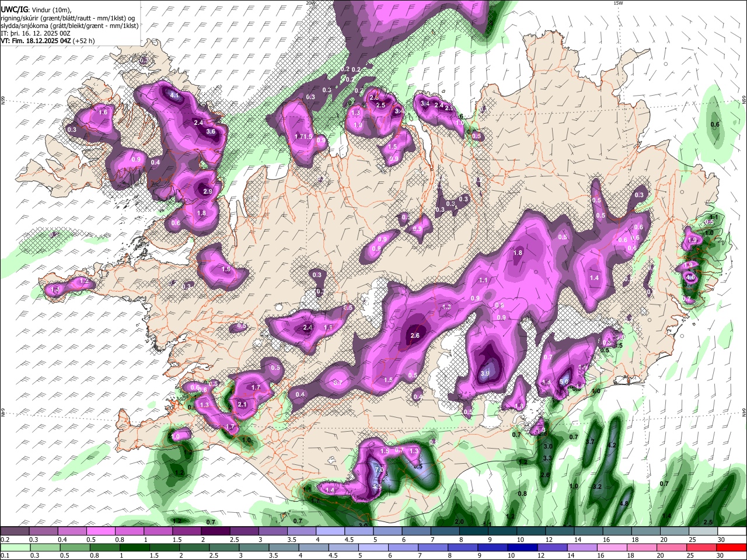Click the 20W longitude label
This screenshot has width=747, height=560.
pos(310,3)
